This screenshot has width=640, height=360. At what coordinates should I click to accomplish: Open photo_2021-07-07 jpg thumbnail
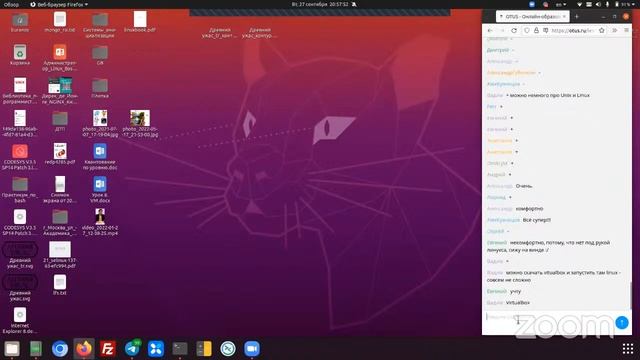pos(100,124)
